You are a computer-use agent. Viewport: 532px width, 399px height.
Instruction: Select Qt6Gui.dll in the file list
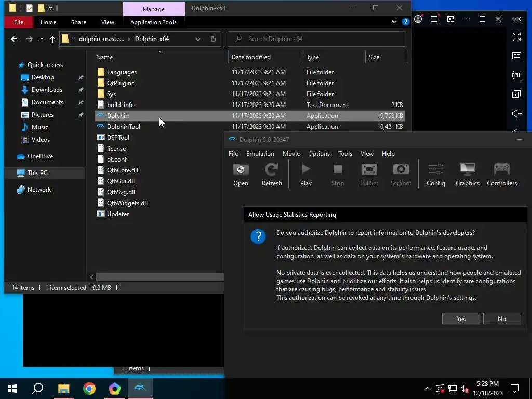pyautogui.click(x=121, y=181)
